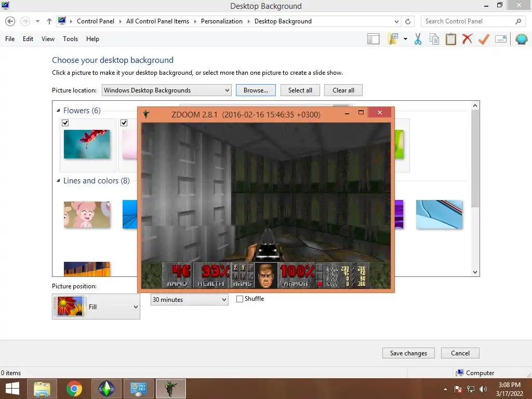Image resolution: width=532 pixels, height=399 pixels.
Task: Open The Sims plumbob taskbar icon
Action: 106,389
